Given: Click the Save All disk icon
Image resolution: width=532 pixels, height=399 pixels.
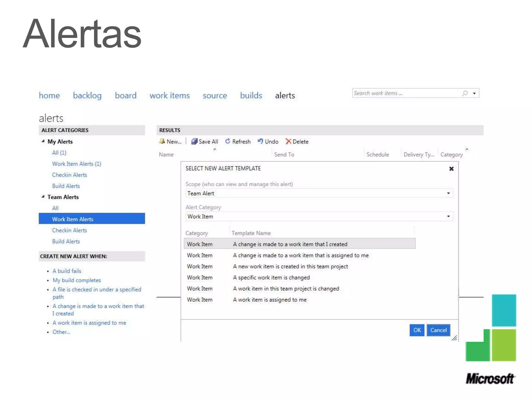Looking at the screenshot, I should (x=194, y=141).
